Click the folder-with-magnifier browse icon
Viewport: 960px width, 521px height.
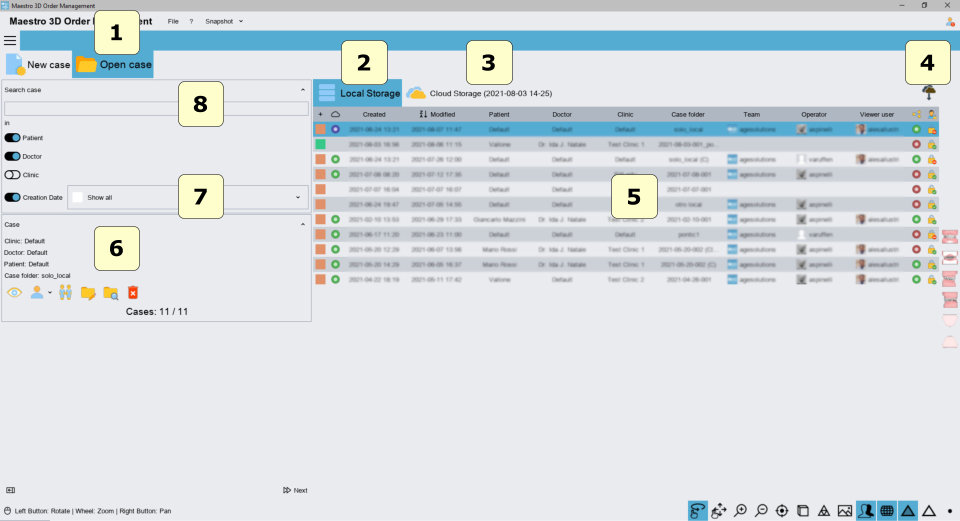click(x=111, y=293)
